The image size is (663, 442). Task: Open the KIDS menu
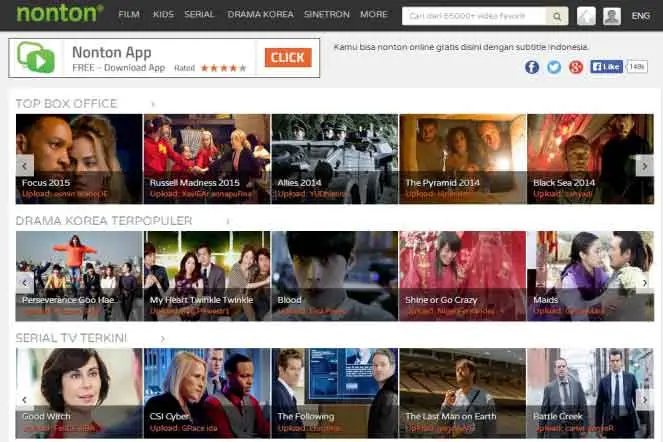coord(163,14)
